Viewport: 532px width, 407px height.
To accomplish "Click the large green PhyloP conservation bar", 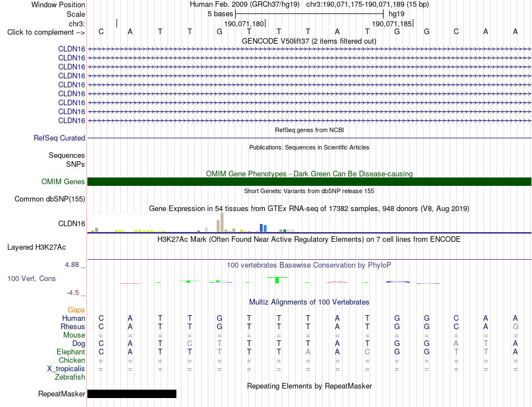I will point(277,280).
